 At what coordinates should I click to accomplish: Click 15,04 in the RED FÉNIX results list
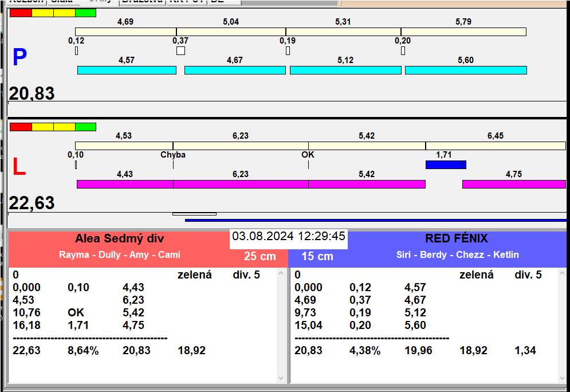coord(308,325)
